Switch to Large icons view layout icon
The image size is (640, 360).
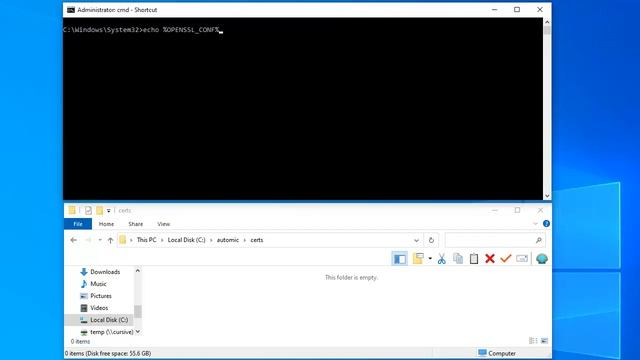[x=544, y=340]
